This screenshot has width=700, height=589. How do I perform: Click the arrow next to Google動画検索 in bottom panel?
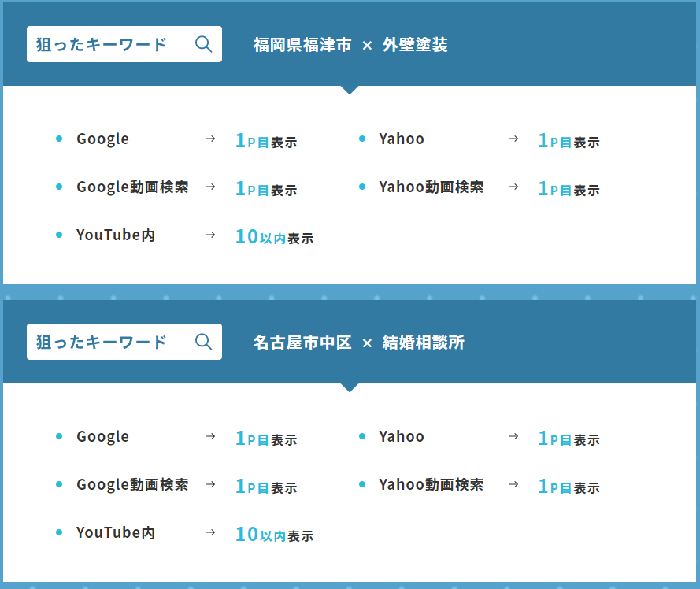210,484
